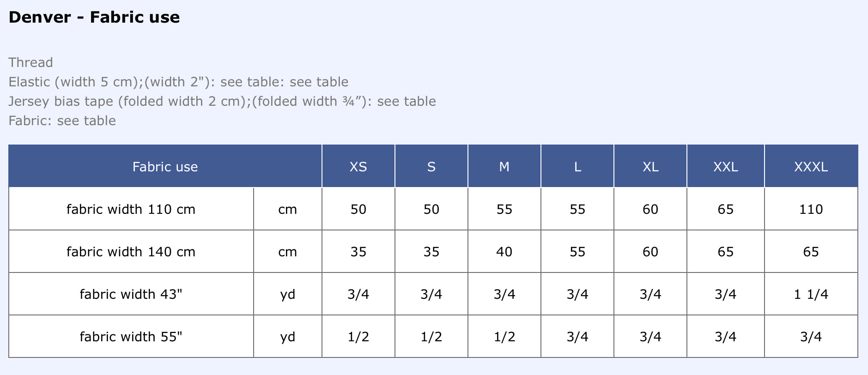The image size is (868, 375).
Task: Select the XXXL size column header
Action: (811, 167)
